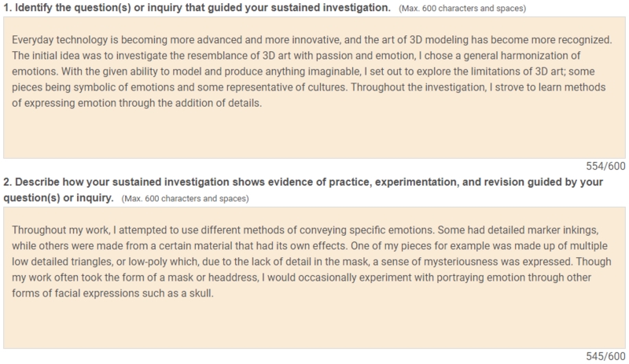This screenshot has height=364, width=629.
Task: Click the heading 'Identify the question(s) or inquiry'
Action: click(x=197, y=8)
